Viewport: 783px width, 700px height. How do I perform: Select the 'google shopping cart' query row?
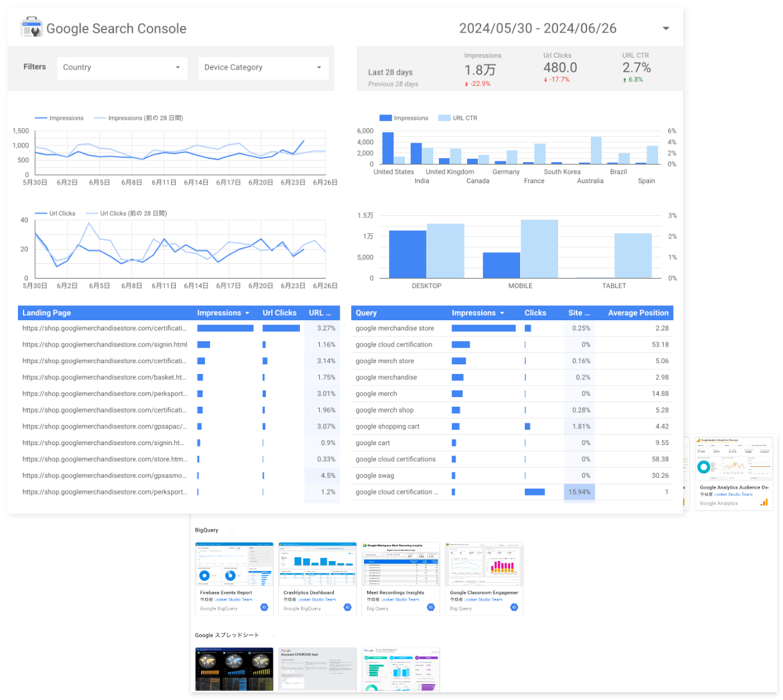click(x=512, y=427)
